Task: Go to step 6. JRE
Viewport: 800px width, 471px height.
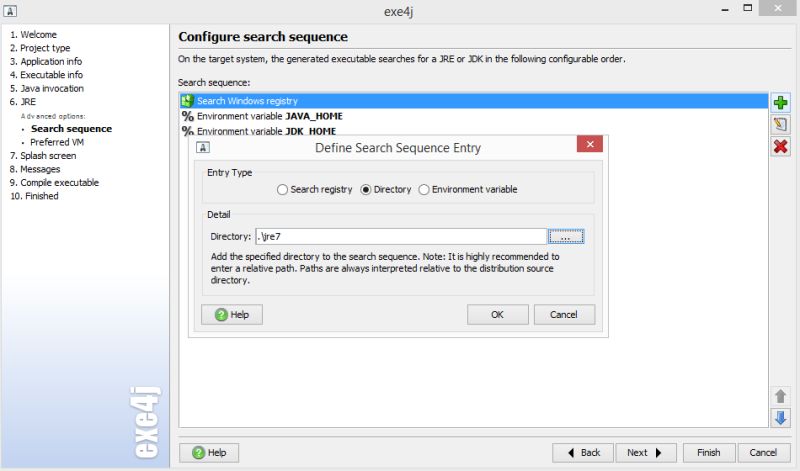Action: pyautogui.click(x=22, y=102)
